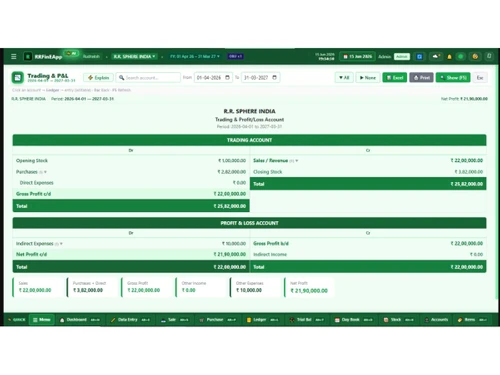Expand the Purchases group arrow

coord(45,172)
